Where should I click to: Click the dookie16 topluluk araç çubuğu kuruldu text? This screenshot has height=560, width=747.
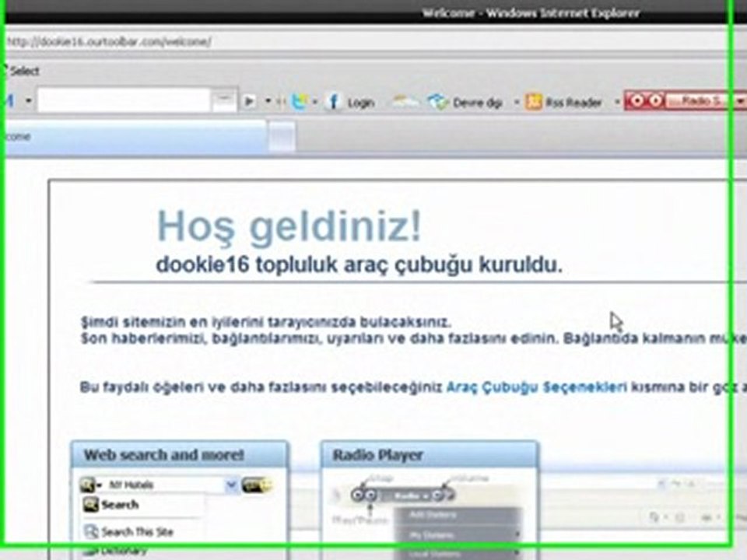point(359,264)
